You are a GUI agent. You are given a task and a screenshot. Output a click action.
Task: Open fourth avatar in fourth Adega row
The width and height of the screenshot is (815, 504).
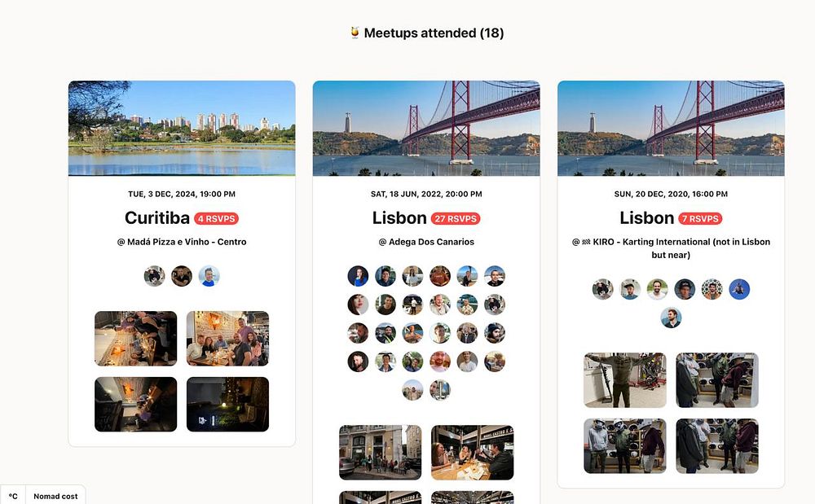coord(440,362)
